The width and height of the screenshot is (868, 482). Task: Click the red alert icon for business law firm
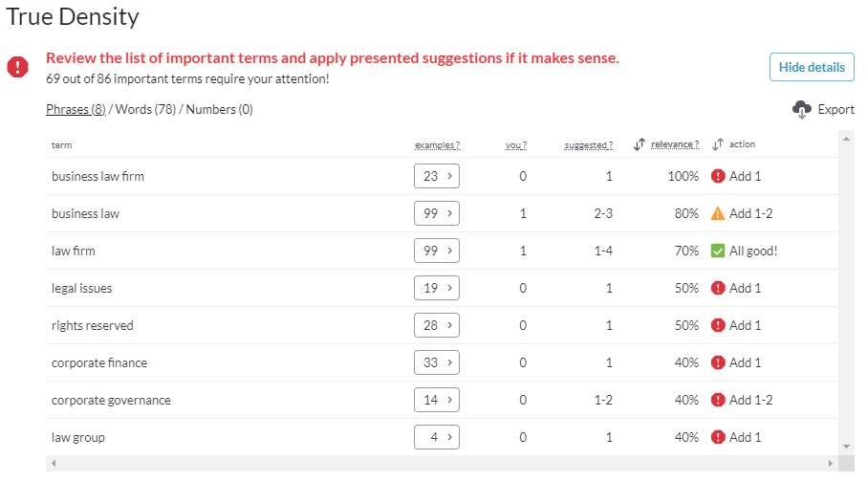pyautogui.click(x=718, y=176)
